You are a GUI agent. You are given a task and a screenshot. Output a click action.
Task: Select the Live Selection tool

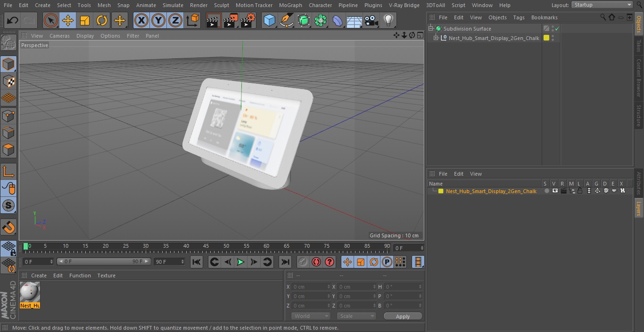pos(50,21)
